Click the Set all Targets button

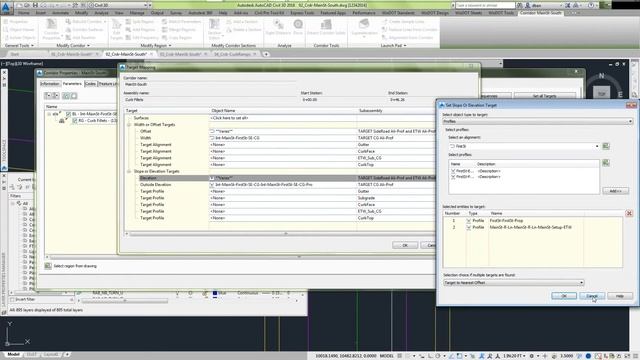[x=544, y=96]
